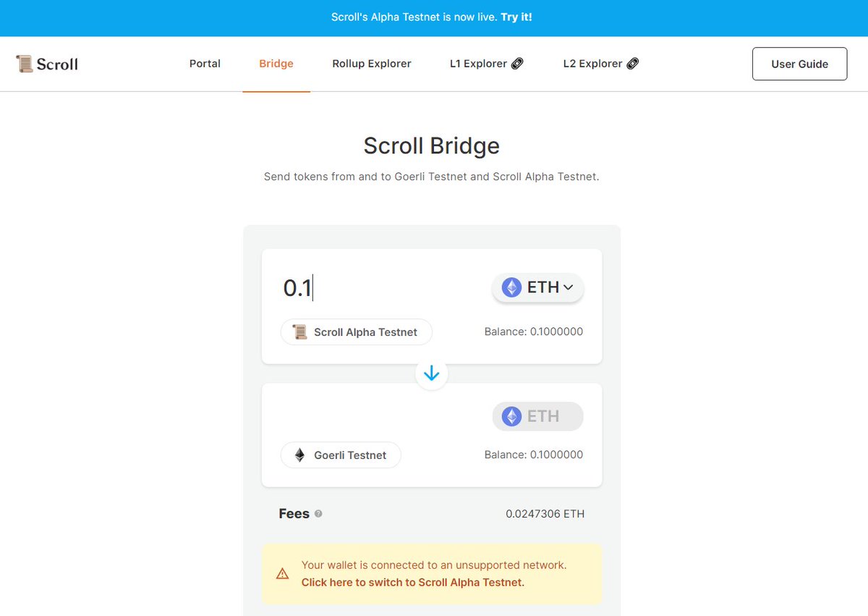Open the ETH token dropdown
The image size is (868, 616).
coord(537,287)
